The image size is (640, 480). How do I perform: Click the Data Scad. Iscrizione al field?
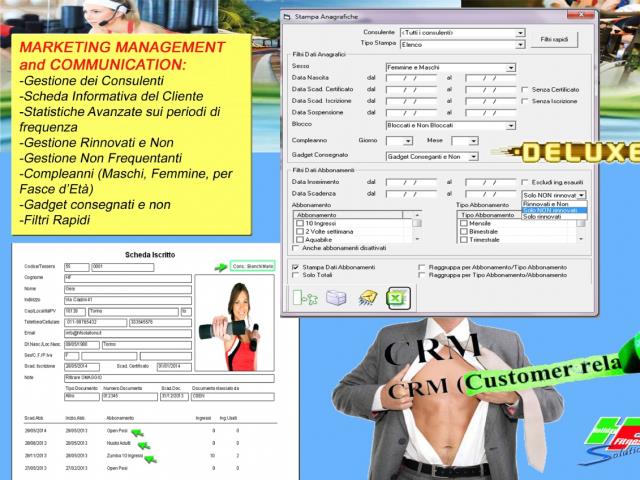pyautogui.click(x=491, y=101)
